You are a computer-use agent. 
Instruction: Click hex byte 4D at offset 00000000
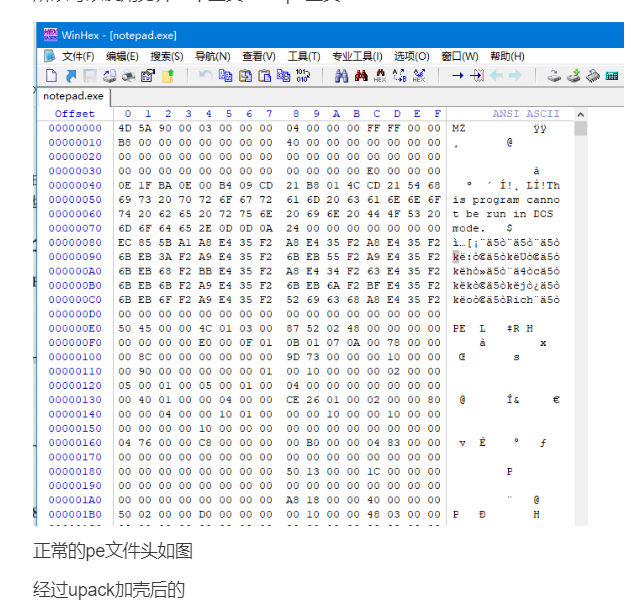coord(125,128)
